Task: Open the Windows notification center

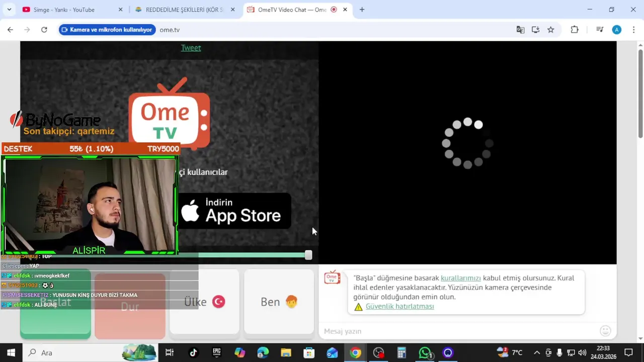Action: point(628,352)
